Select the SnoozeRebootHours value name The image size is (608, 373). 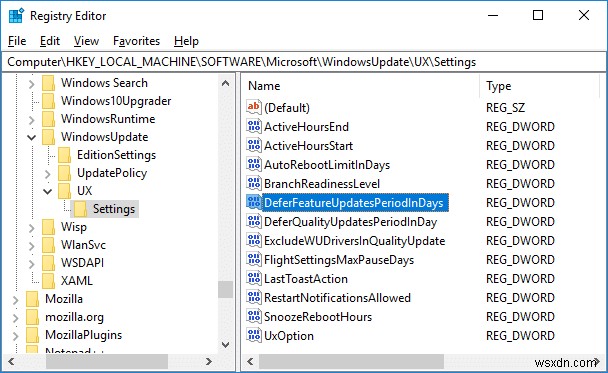tap(318, 317)
